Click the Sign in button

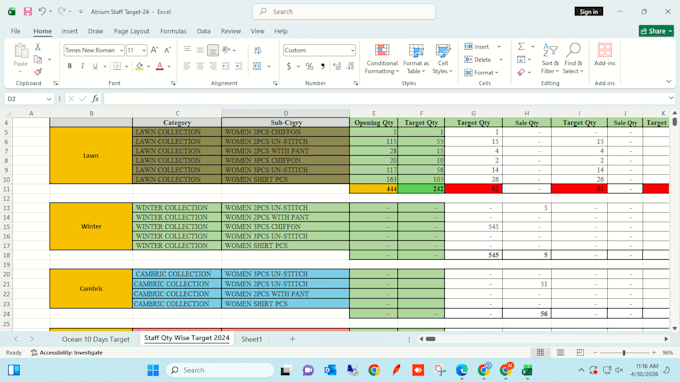588,12
